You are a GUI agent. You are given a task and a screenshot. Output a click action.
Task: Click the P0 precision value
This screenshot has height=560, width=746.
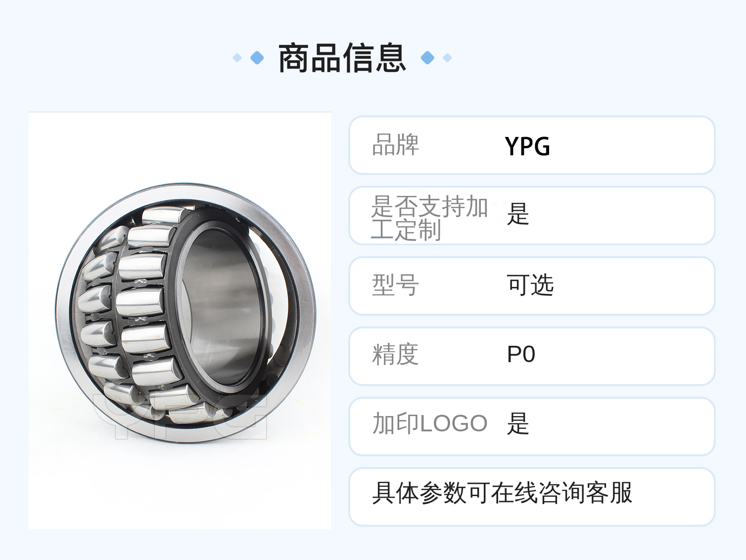click(521, 355)
